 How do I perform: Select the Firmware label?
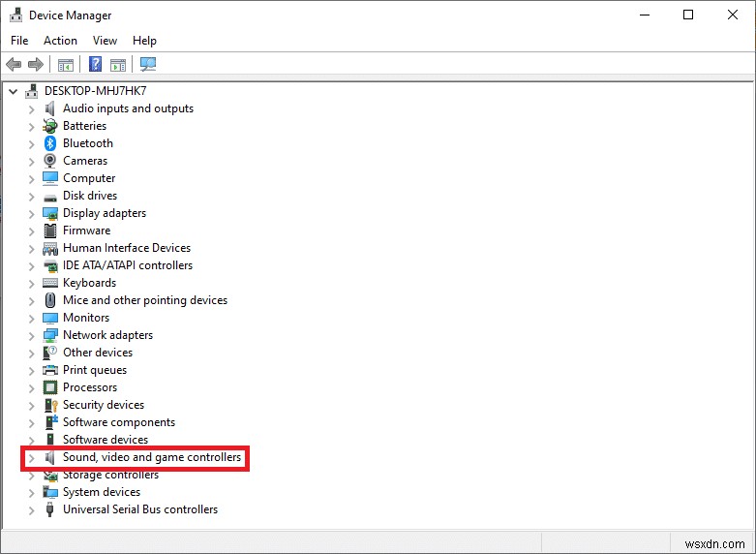point(87,231)
